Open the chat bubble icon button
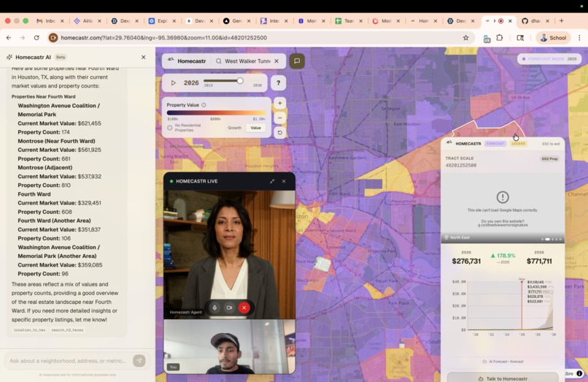This screenshot has width=588, height=382. pyautogui.click(x=297, y=61)
